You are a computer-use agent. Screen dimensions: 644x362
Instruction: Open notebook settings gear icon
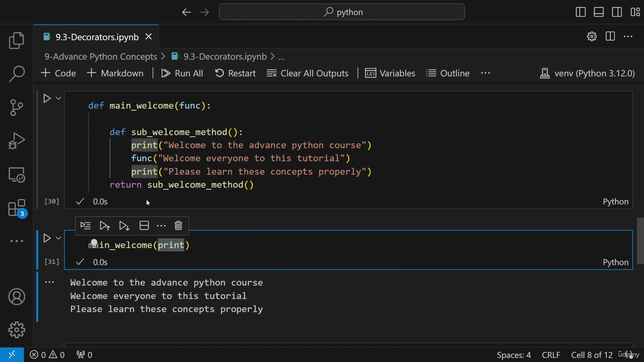(592, 37)
